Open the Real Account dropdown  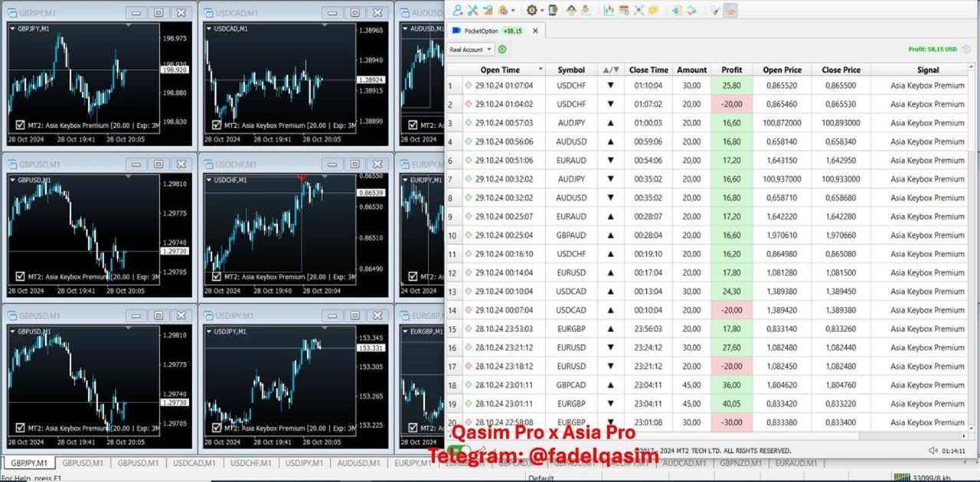pos(471,50)
